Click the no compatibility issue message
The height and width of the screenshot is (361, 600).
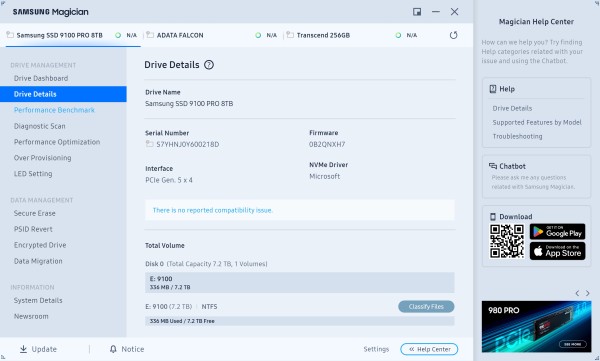pos(300,210)
